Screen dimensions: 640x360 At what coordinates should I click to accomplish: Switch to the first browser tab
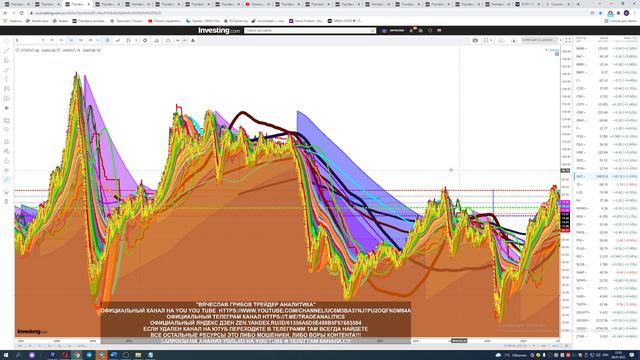point(16,4)
